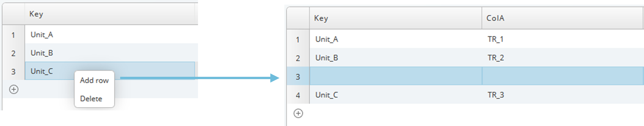Select Unit_A cell in left table
The width and height of the screenshot is (644, 126).
111,35
